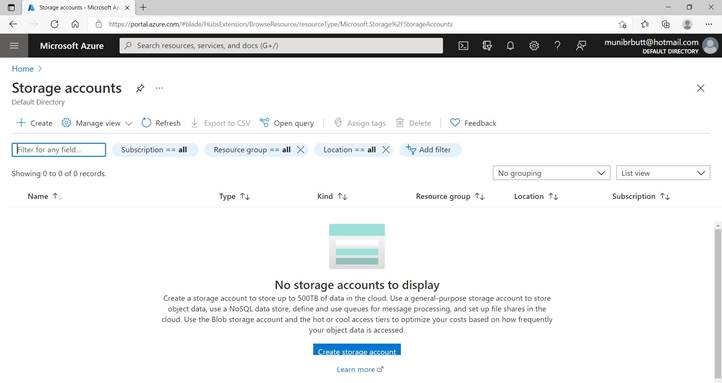Open Directories and subscriptions filter icon
722x383 pixels.
click(487, 46)
